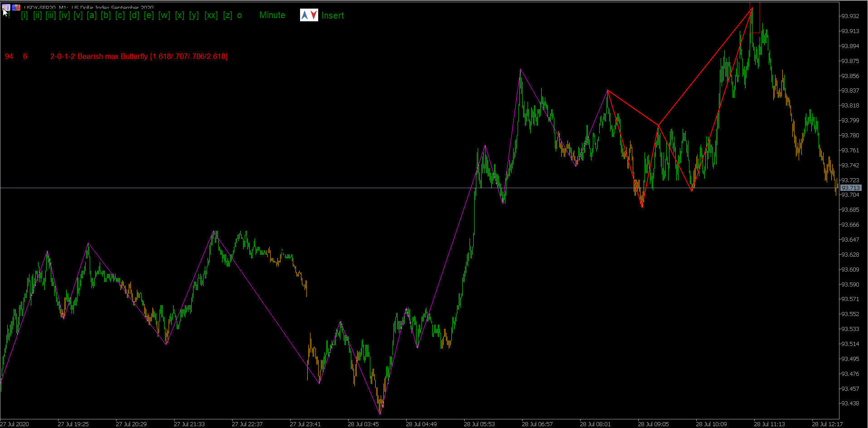Pick the [d] wave label
Screen dimensions: 868x428
coord(134,15)
